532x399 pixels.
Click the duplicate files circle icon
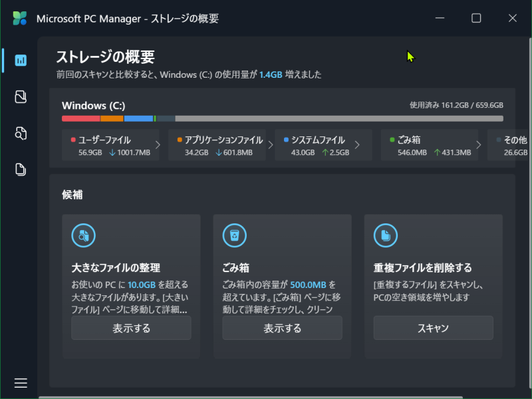pyautogui.click(x=385, y=235)
